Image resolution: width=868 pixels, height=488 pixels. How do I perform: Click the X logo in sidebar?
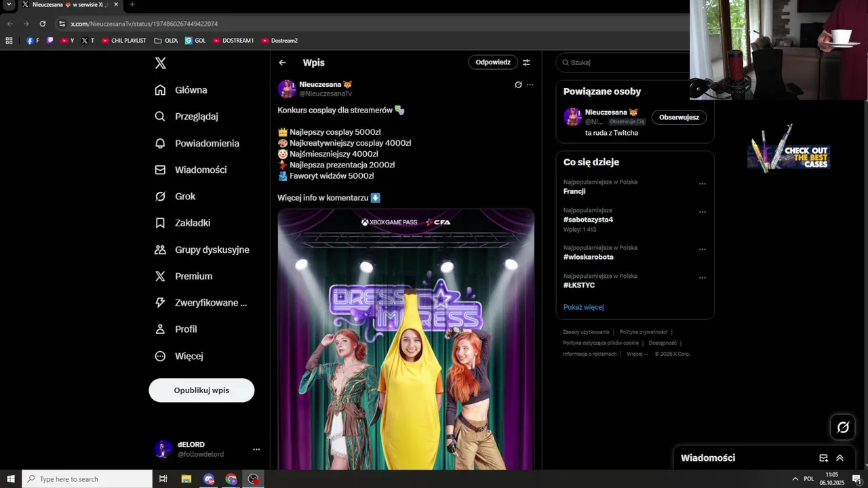coord(160,63)
